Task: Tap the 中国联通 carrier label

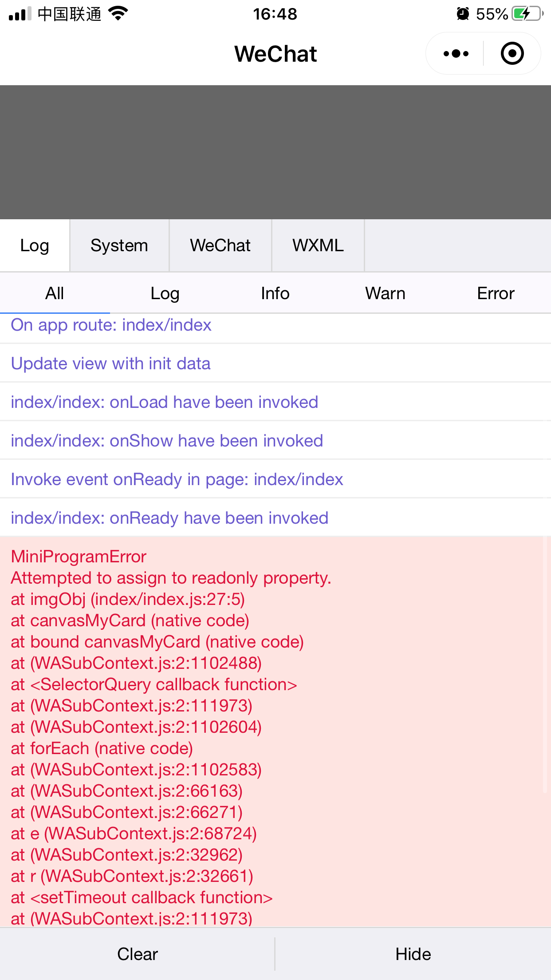Action: point(70,14)
